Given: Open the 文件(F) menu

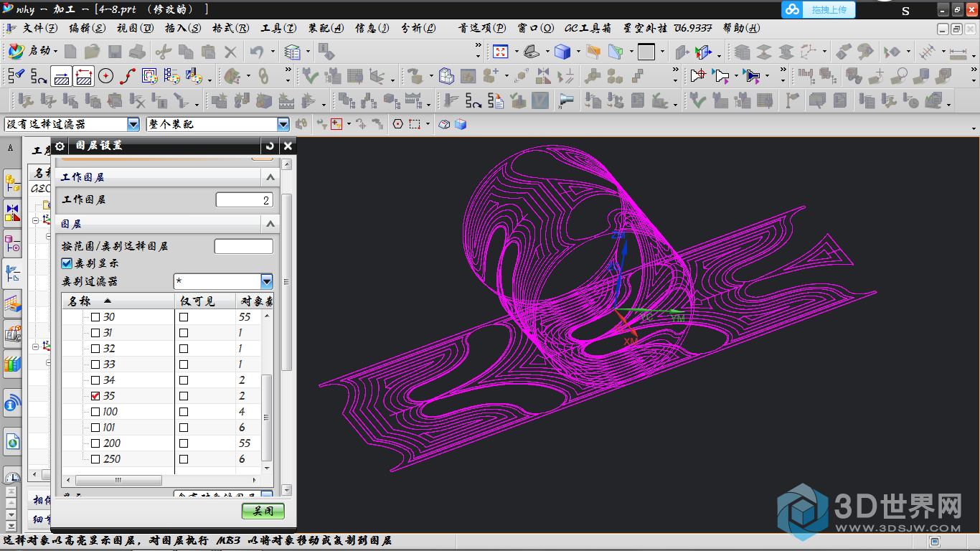Looking at the screenshot, I should [x=39, y=29].
